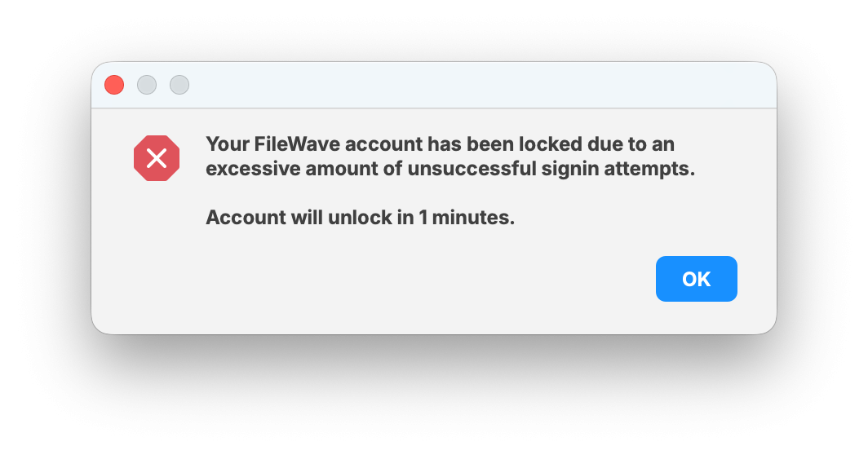Click the disabled zoom window button
Screen dimensions: 868x455
point(179,85)
